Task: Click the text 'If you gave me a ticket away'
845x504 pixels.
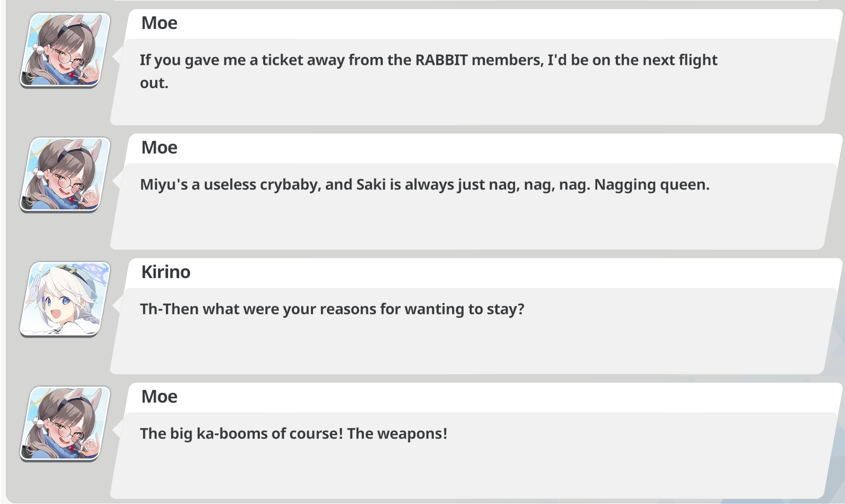Action: tap(242, 60)
